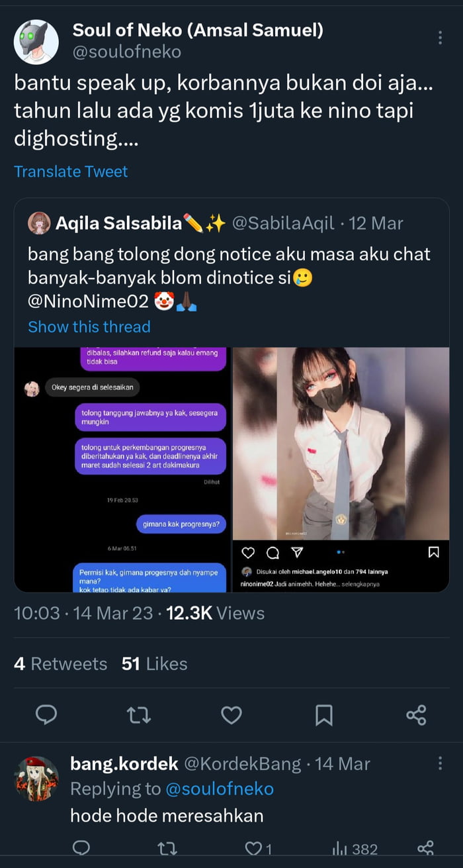Reply to bang.kordek's comment
This screenshot has width=463, height=868.
tap(80, 849)
